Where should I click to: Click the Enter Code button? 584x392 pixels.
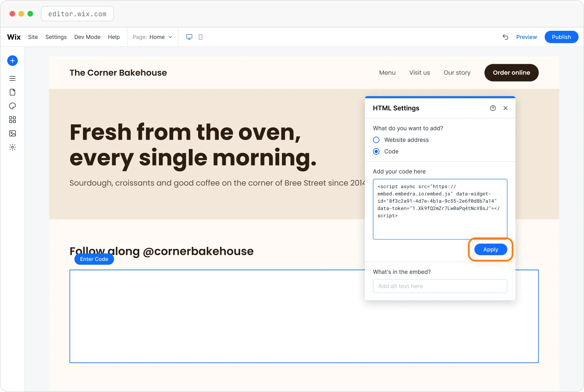coord(94,259)
